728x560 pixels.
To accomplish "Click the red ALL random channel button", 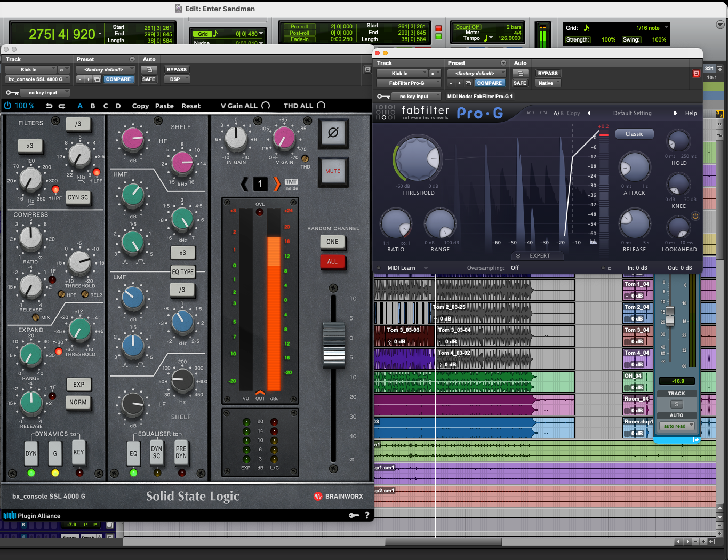I will (x=332, y=262).
